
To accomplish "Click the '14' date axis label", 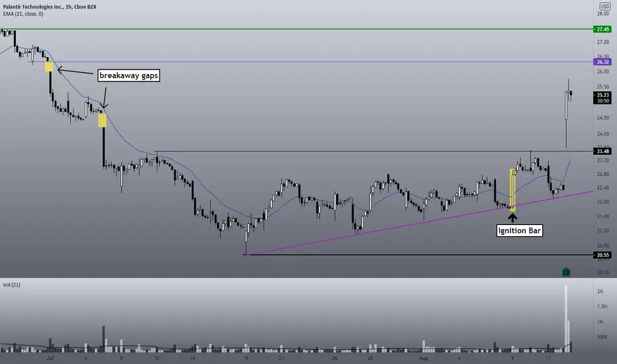I will tap(193, 358).
